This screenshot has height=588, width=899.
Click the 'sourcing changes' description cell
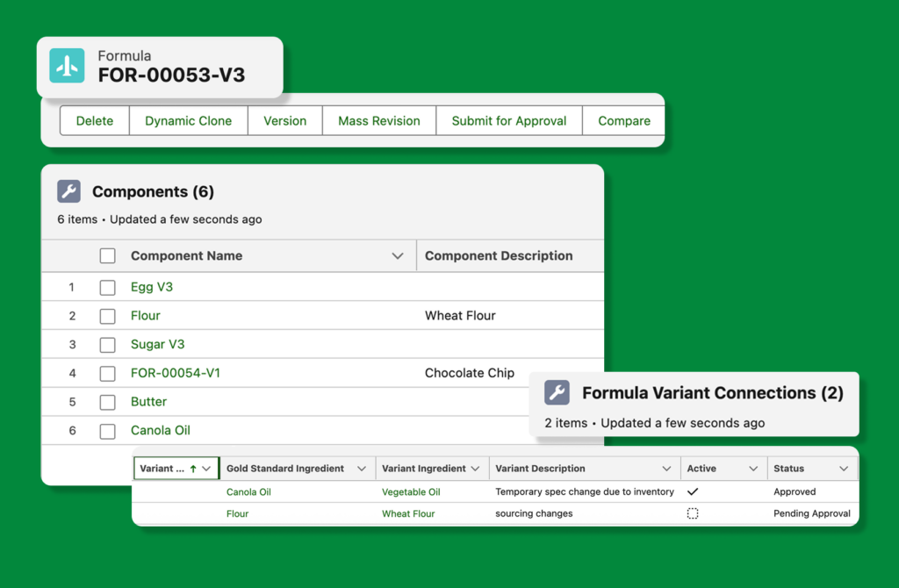point(534,513)
